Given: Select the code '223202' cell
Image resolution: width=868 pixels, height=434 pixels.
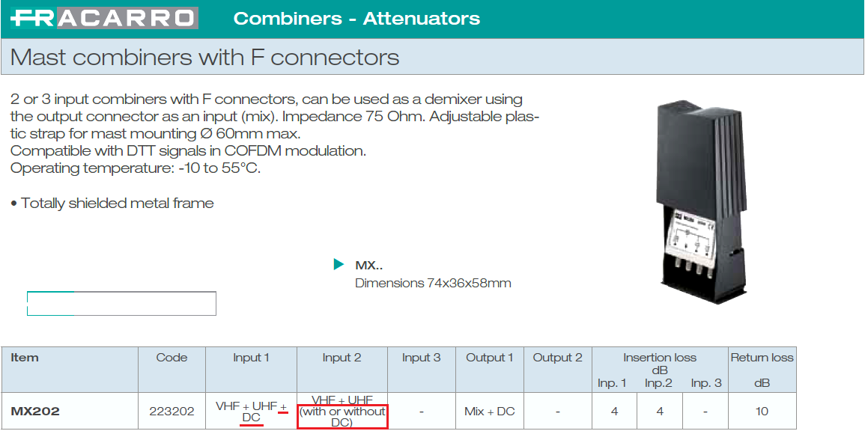Looking at the screenshot, I should (172, 412).
